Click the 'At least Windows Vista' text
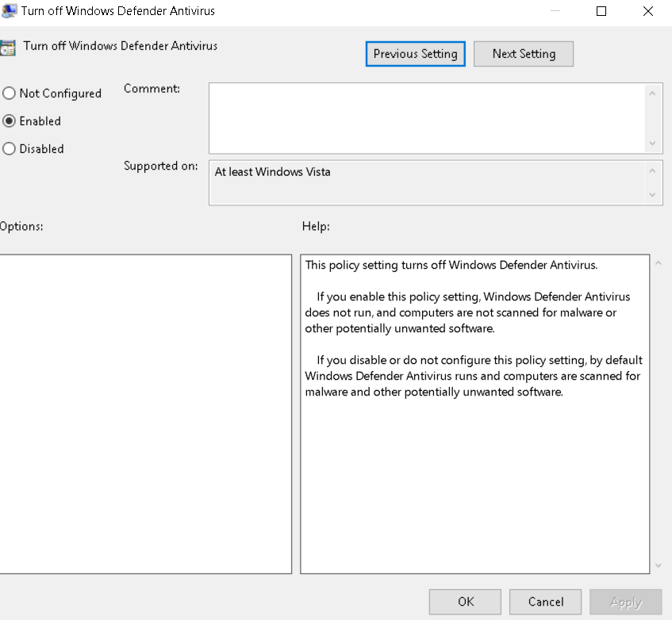This screenshot has height=620, width=672. point(273,172)
